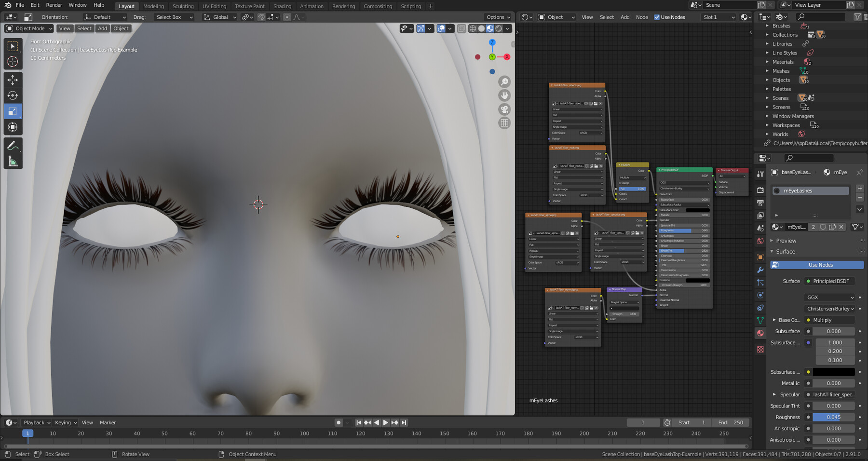Open the File menu
This screenshot has height=461, width=868.
click(x=20, y=5)
